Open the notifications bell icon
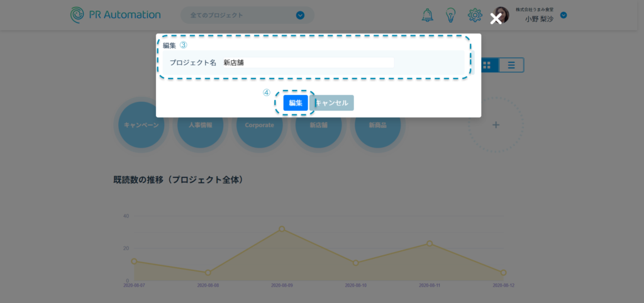Image resolution: width=644 pixels, height=303 pixels. [x=428, y=15]
